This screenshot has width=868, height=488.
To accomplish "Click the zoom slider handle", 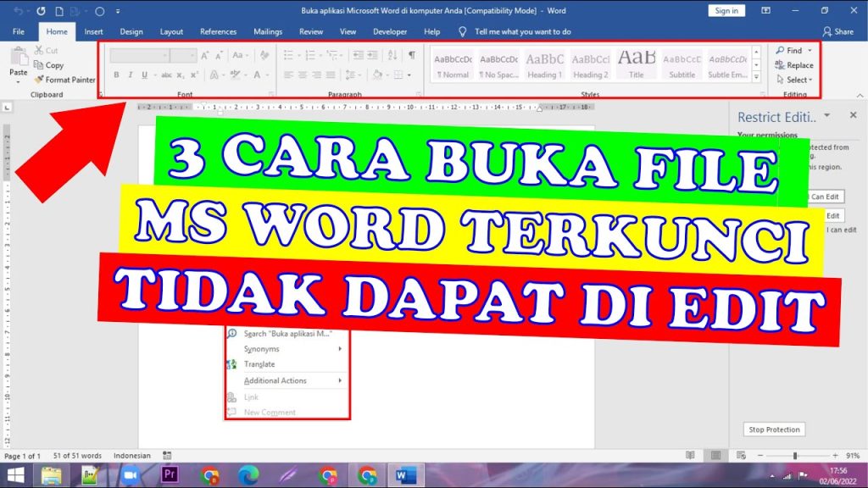I will pyautogui.click(x=795, y=455).
